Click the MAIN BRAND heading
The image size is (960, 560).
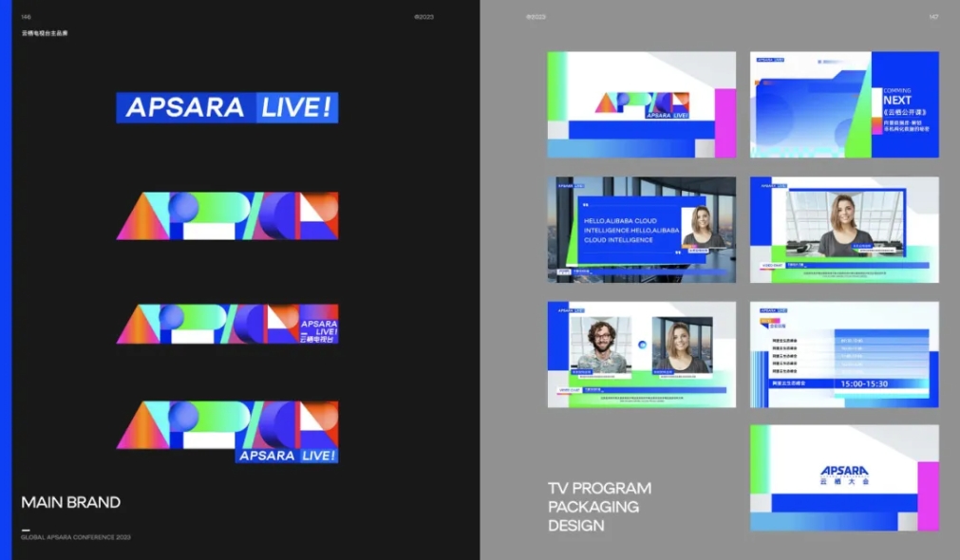(x=71, y=502)
